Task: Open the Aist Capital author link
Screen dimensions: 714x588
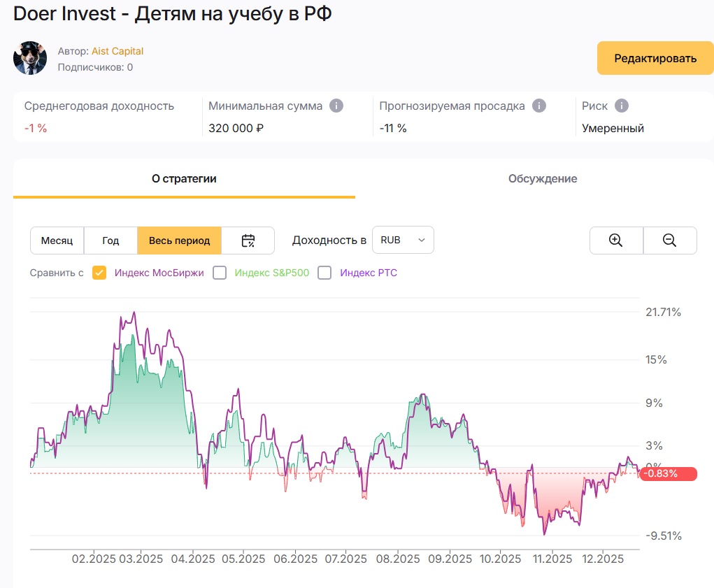Action: [117, 51]
